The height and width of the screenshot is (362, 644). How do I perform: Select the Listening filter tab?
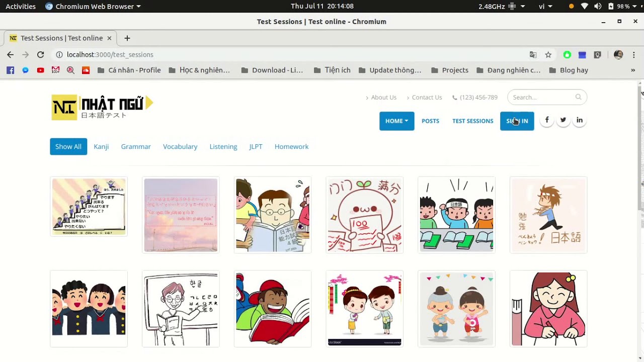coord(223,147)
